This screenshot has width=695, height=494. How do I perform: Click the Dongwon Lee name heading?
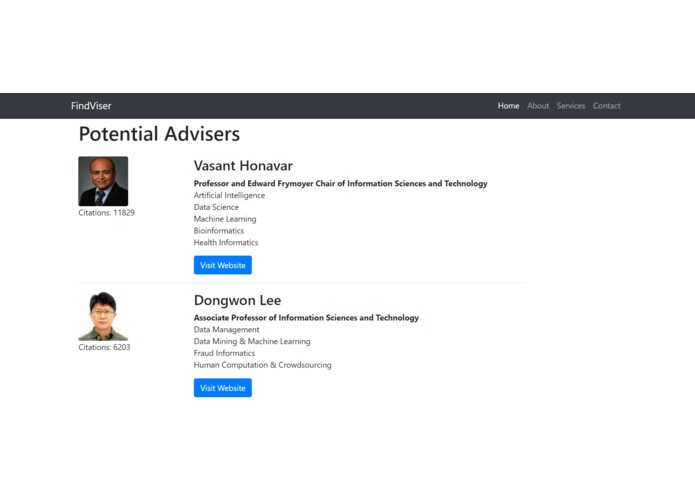(237, 300)
